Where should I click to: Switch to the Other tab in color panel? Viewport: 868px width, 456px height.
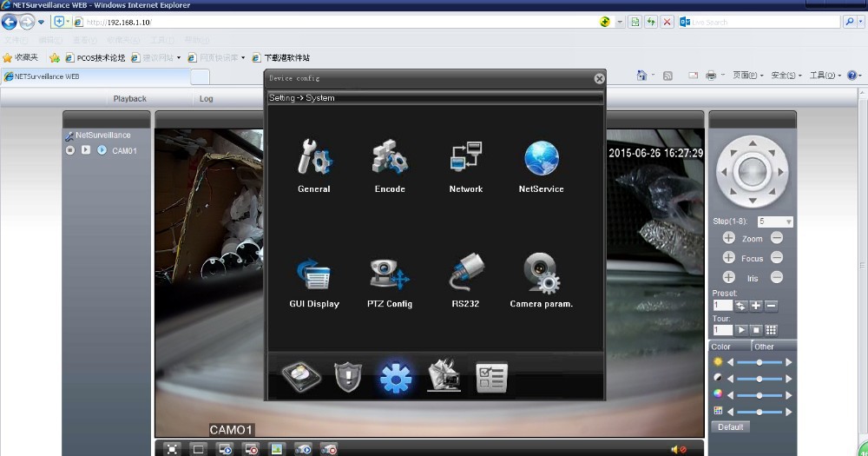coord(764,347)
